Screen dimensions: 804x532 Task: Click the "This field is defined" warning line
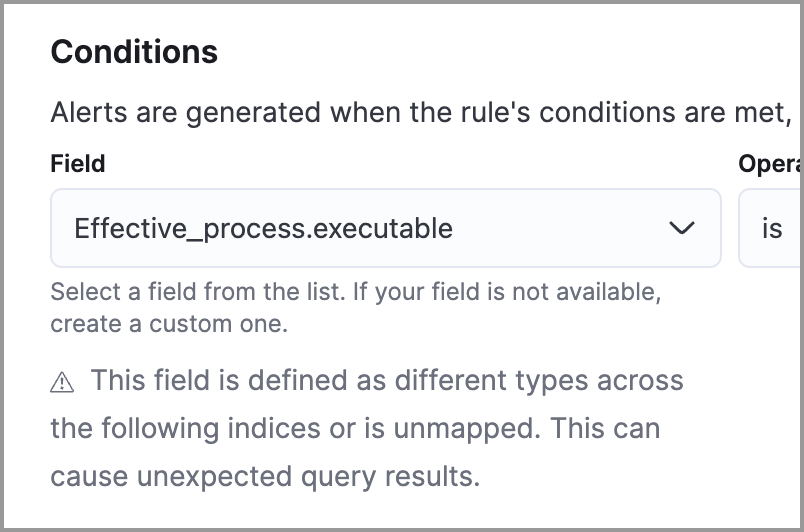pos(386,381)
